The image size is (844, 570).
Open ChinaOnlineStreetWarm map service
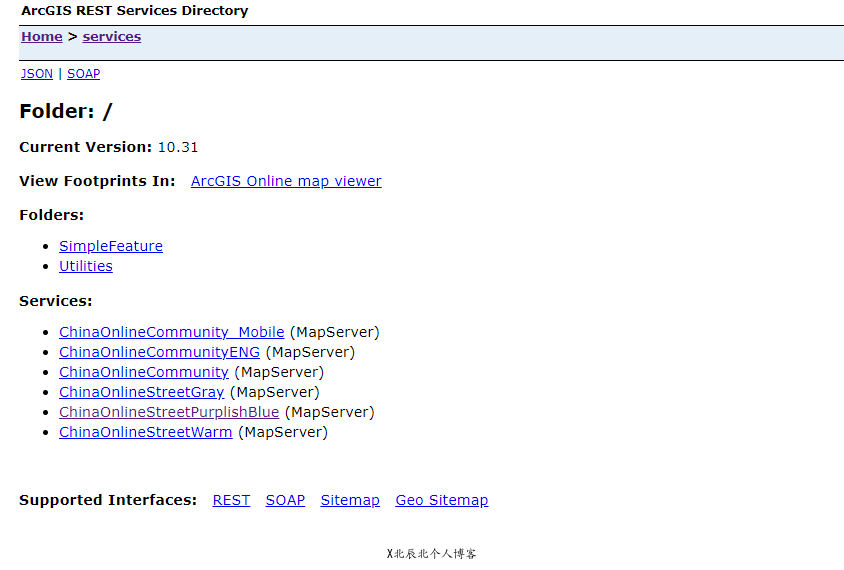(145, 432)
